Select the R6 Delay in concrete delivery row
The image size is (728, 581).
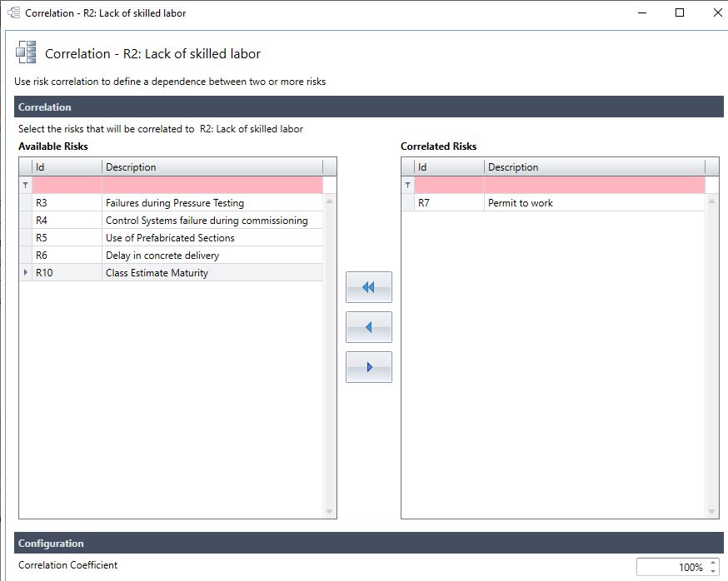point(175,256)
